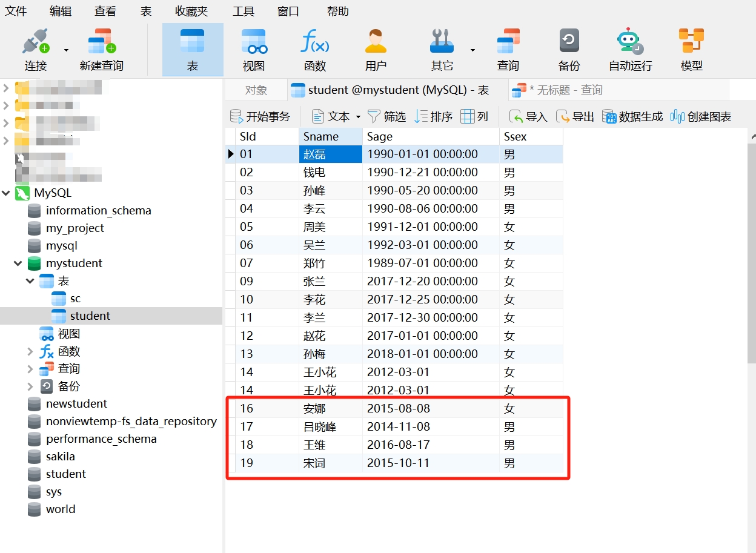
Task: Open the 工具 (Tools) menu
Action: 244,10
